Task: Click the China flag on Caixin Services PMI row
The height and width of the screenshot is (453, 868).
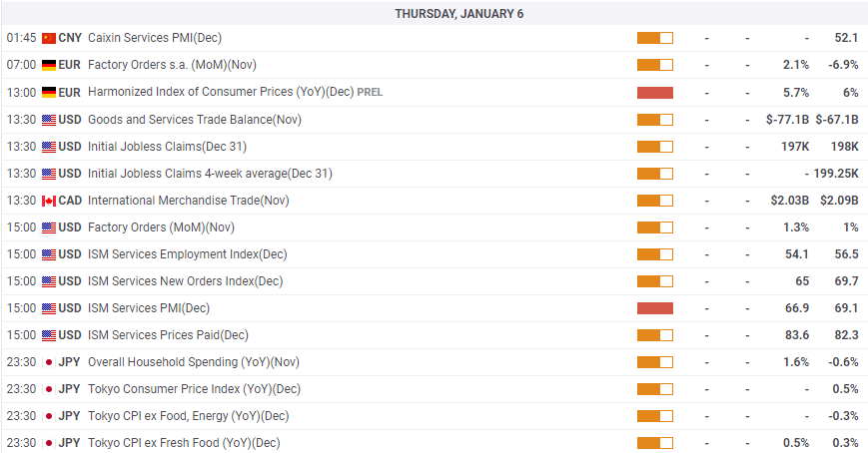Action: click(49, 38)
